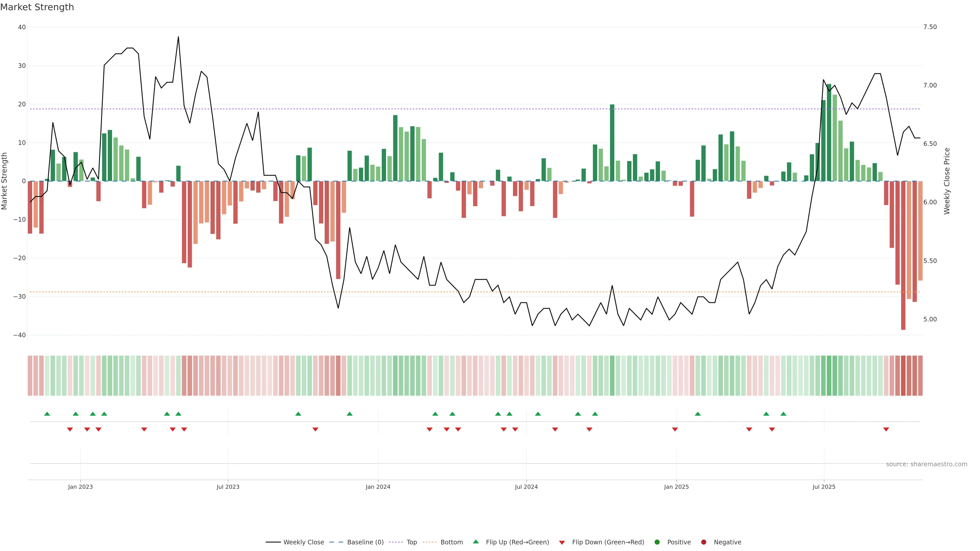Click the dark red Negative circle legend icon
This screenshot has height=551, width=980.
703,542
